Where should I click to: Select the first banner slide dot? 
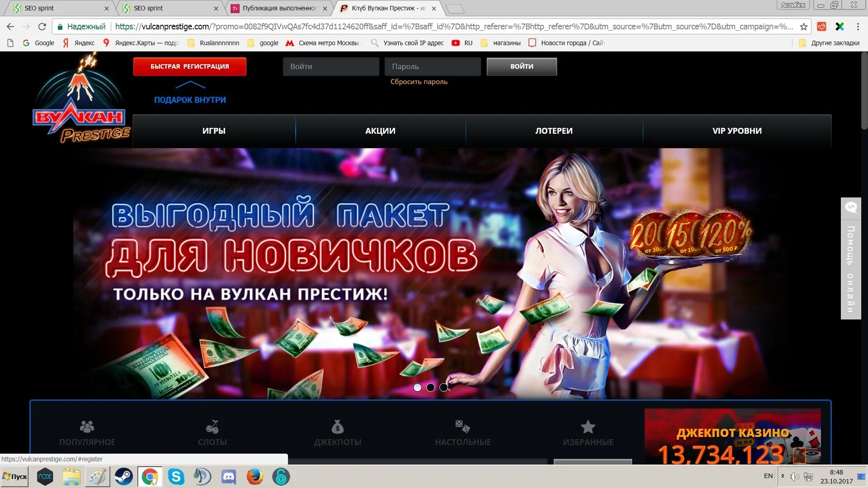417,387
